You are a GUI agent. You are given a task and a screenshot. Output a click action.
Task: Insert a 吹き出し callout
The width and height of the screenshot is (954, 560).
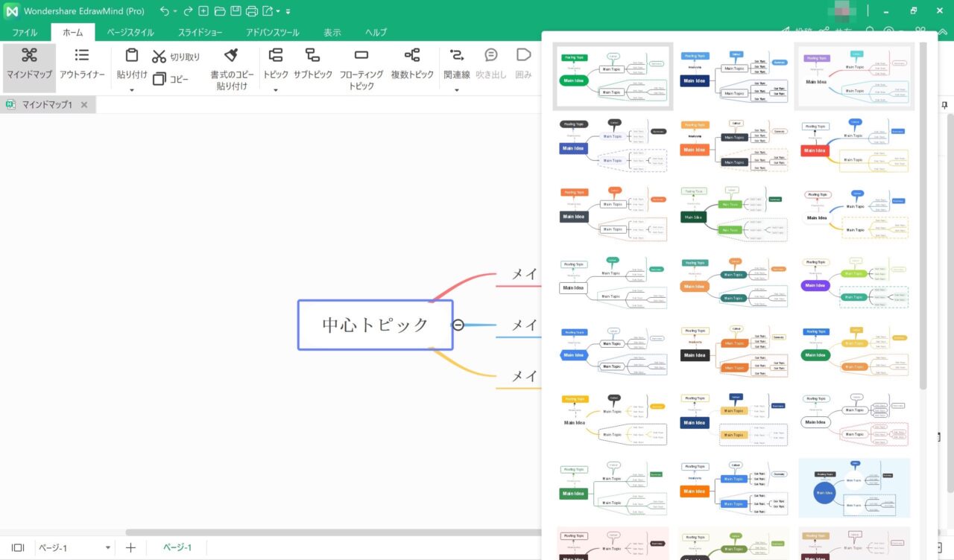pyautogui.click(x=491, y=63)
